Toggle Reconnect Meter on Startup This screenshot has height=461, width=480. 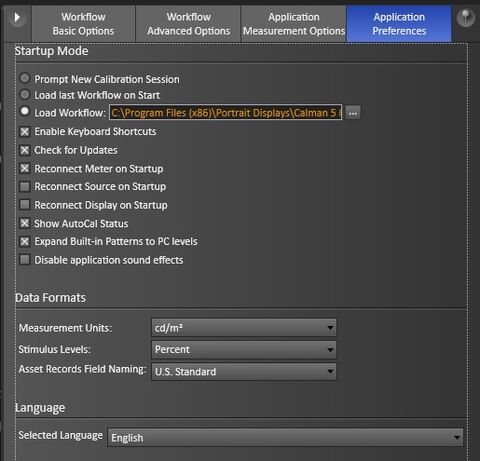pos(25,168)
